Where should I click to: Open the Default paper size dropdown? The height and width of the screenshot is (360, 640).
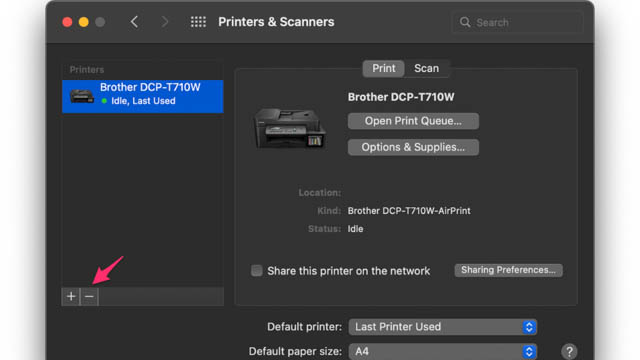pos(443,351)
